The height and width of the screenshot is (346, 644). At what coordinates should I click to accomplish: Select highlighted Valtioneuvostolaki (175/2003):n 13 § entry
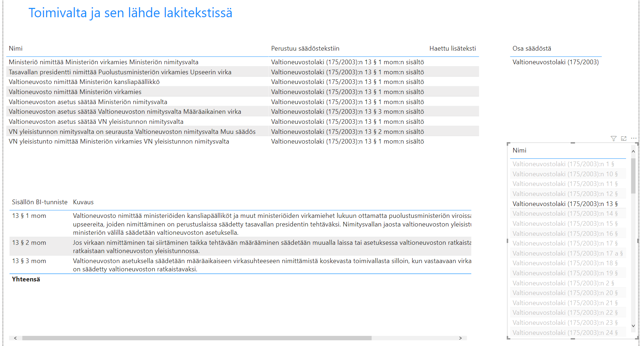pyautogui.click(x=565, y=204)
